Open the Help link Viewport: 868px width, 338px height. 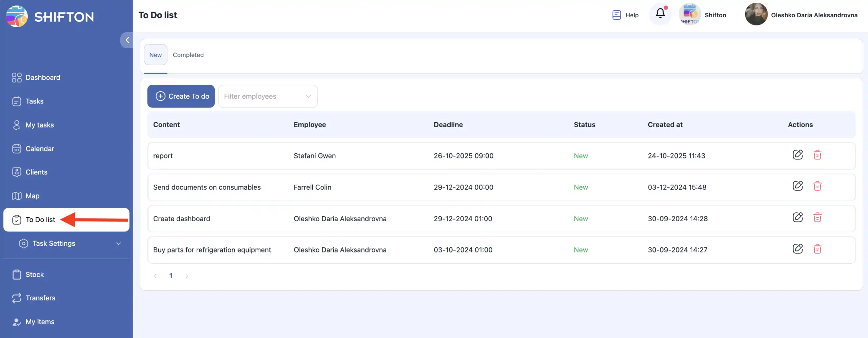click(626, 15)
